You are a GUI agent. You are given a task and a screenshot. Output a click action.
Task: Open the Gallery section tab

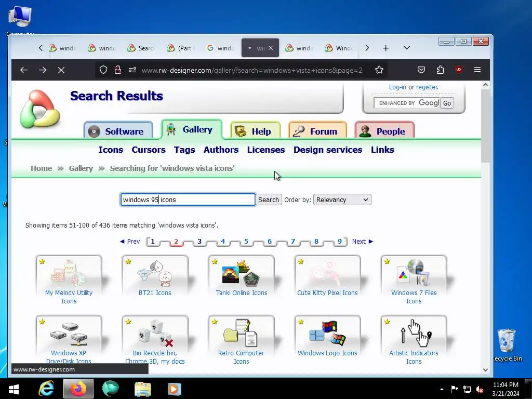pyautogui.click(x=192, y=129)
